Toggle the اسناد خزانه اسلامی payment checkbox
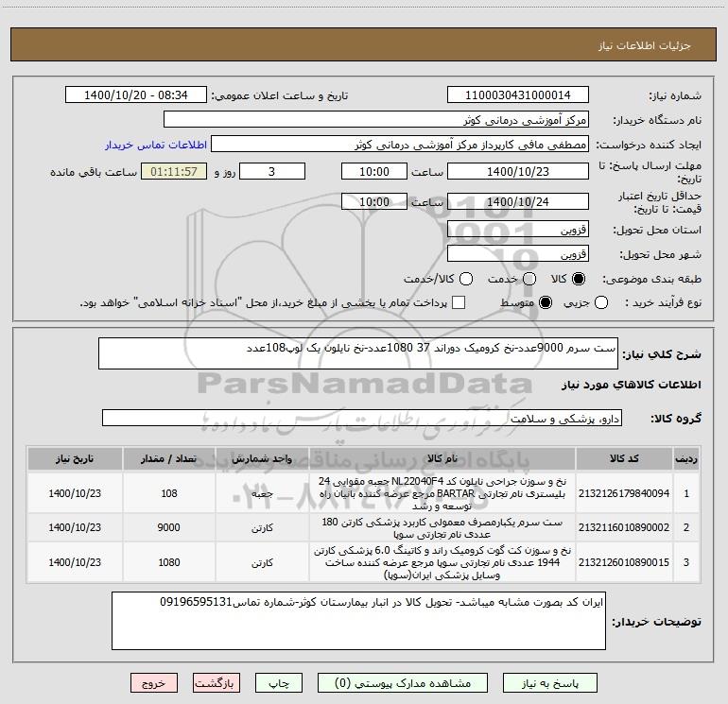728x704 pixels. coord(459,302)
